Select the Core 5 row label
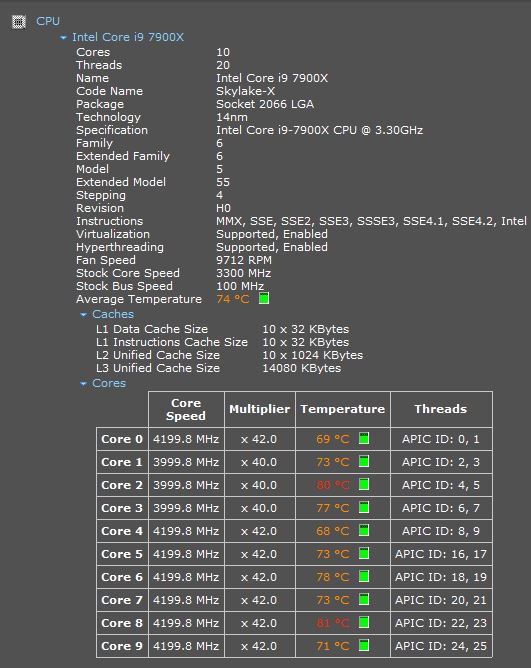Image resolution: width=531 pixels, height=668 pixels. (122, 554)
